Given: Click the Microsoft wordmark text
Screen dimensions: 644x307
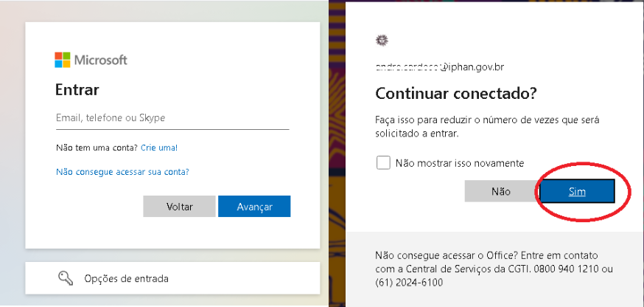Looking at the screenshot, I should (100, 60).
